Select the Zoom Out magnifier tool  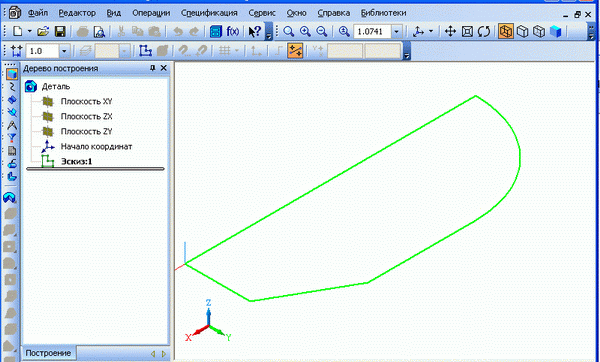pos(322,31)
